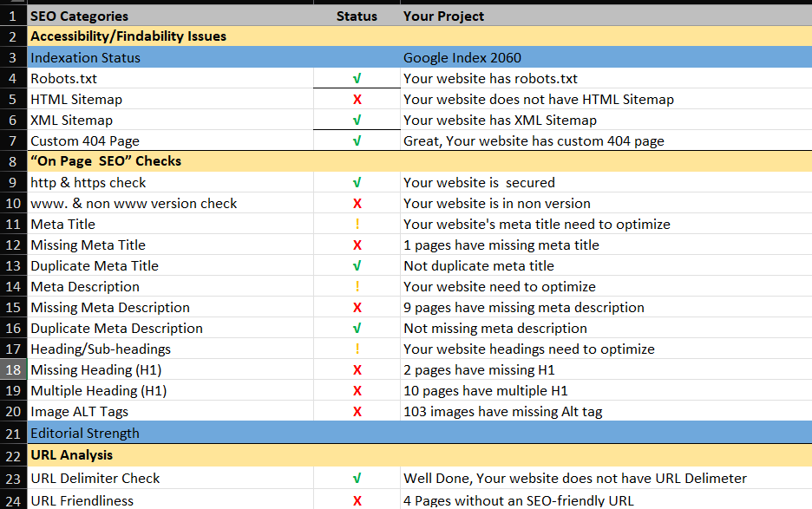Toggle the red X on www version check
This screenshot has width=812, height=509.
[x=356, y=203]
